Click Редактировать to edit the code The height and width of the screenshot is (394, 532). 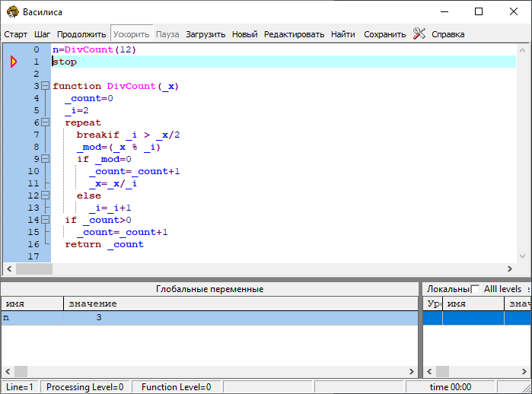point(294,34)
